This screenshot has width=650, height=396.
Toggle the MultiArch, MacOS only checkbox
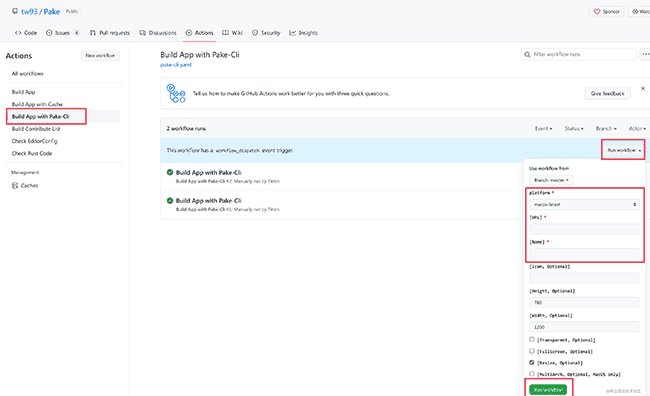pyautogui.click(x=531, y=374)
